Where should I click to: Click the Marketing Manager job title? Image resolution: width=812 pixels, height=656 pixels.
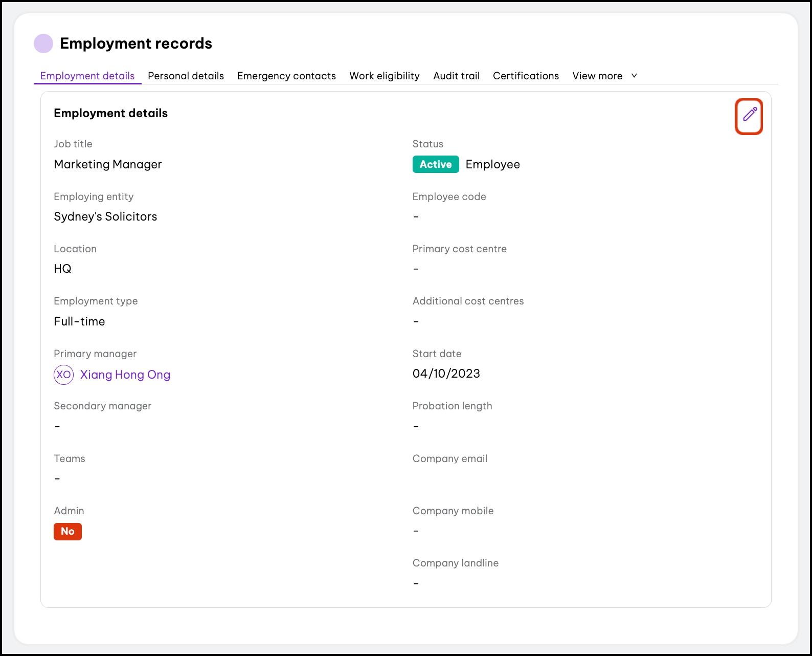coord(108,164)
